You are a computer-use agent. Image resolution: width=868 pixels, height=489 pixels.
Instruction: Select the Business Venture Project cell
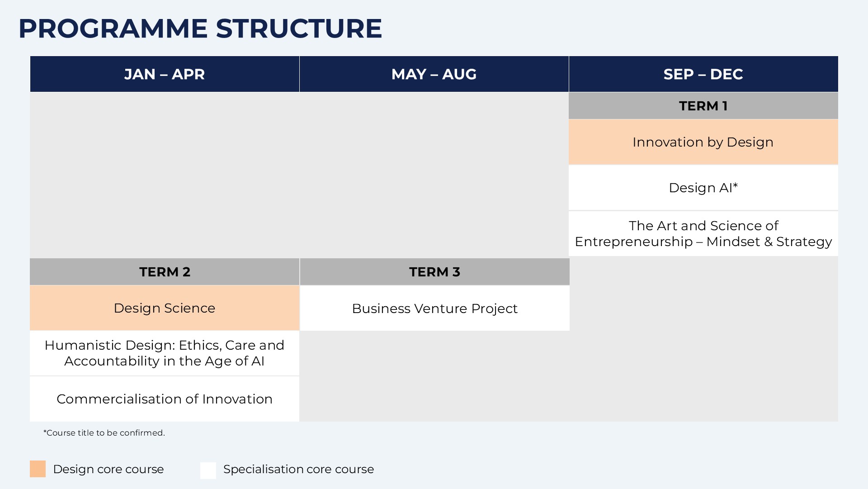(434, 309)
